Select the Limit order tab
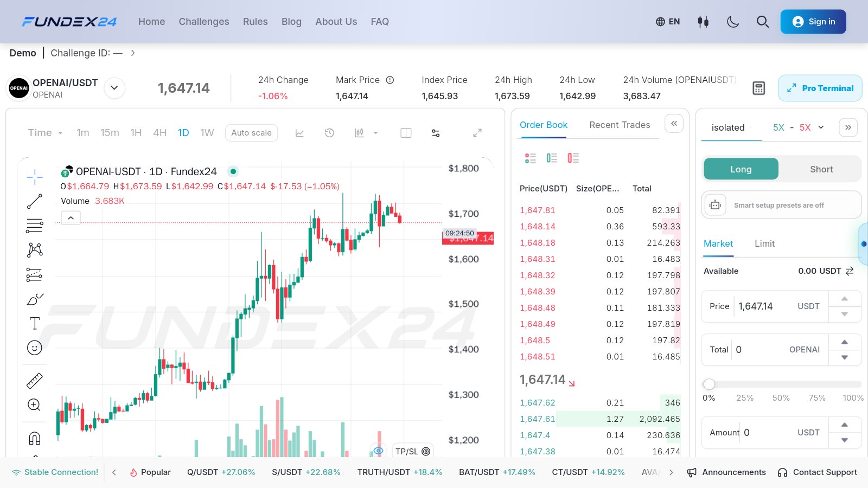The height and width of the screenshot is (488, 868). click(764, 243)
